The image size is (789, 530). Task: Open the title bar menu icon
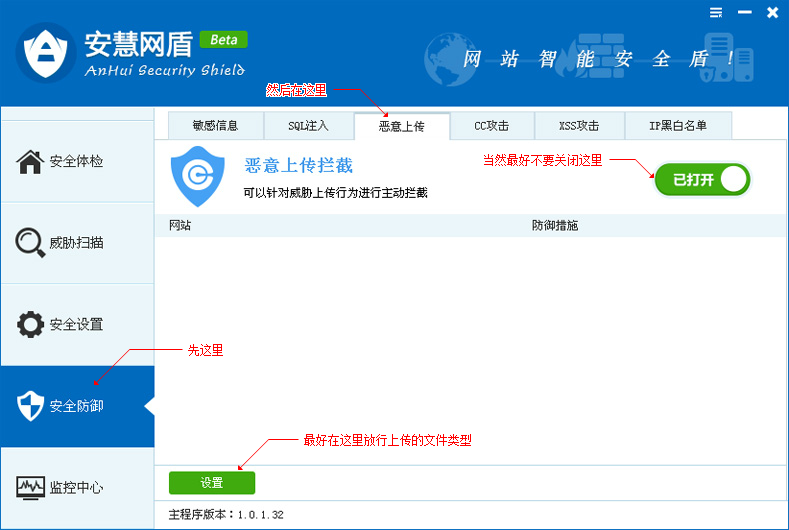(716, 13)
